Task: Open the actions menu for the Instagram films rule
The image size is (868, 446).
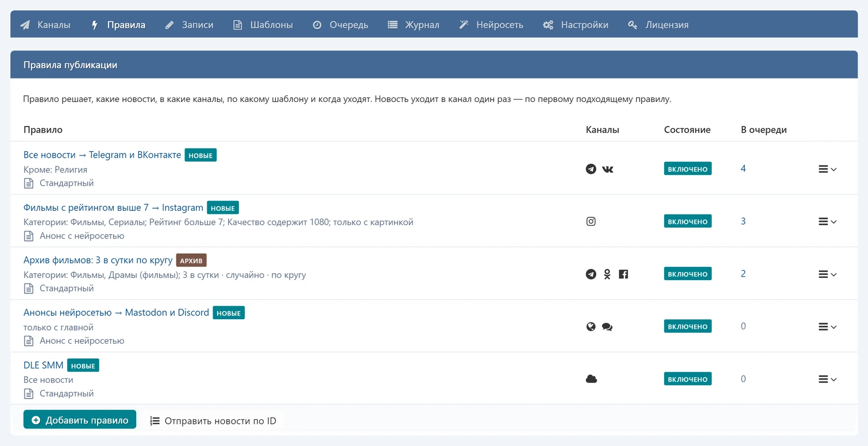Action: [x=827, y=222]
